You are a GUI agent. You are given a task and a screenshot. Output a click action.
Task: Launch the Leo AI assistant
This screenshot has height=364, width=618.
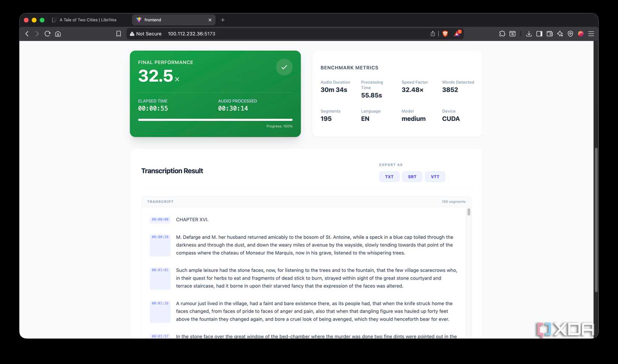[x=560, y=34]
